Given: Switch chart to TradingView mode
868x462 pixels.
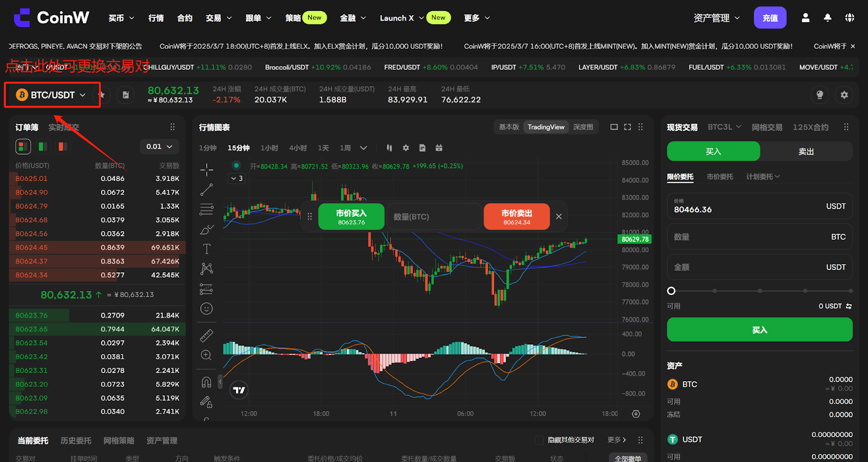Looking at the screenshot, I should (x=546, y=127).
